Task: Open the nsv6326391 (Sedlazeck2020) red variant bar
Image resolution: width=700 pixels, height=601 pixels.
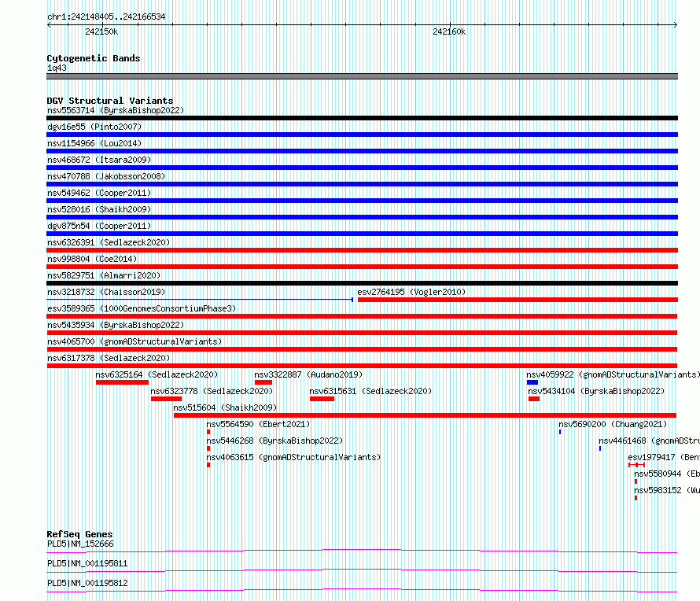Action: click(362, 250)
